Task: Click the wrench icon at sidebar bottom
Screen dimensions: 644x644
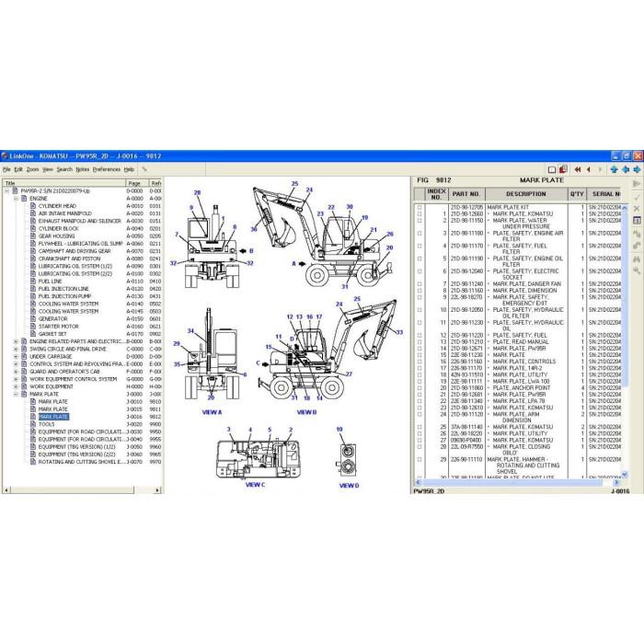Action: click(637, 270)
